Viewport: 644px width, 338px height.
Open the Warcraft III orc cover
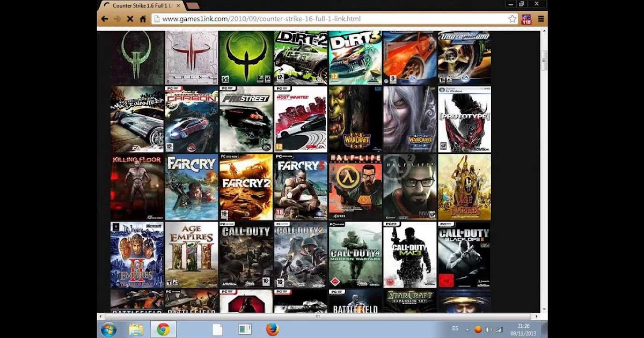(355, 119)
